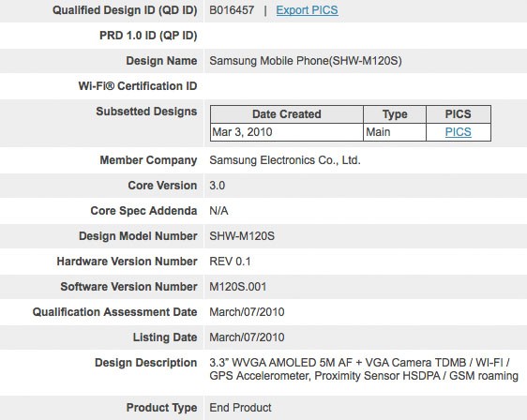527x420 pixels.
Task: Select the PICS column header
Action: pyautogui.click(x=459, y=114)
